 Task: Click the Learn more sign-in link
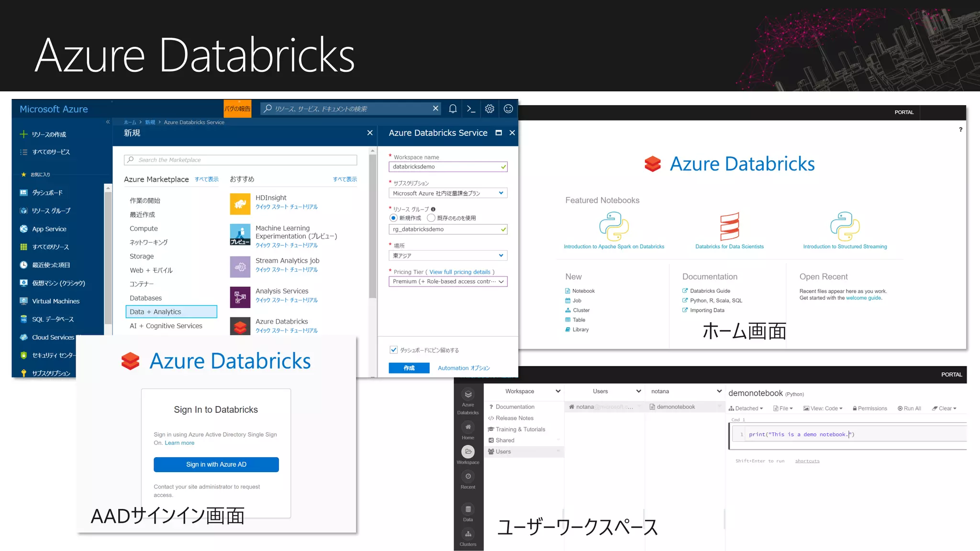(179, 443)
